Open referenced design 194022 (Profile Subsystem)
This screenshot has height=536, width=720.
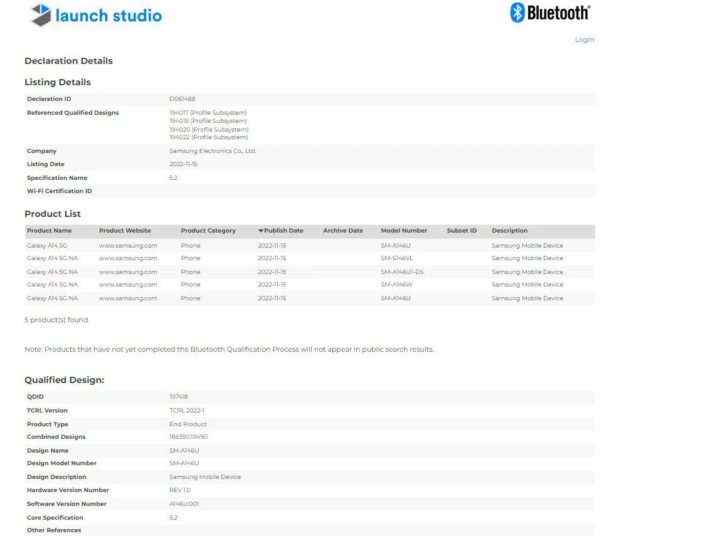[208, 136]
